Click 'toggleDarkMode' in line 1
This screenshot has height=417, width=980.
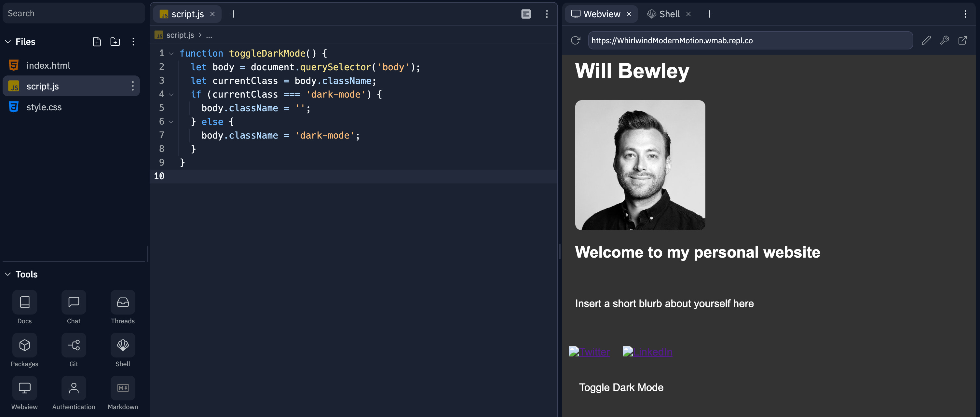(267, 54)
